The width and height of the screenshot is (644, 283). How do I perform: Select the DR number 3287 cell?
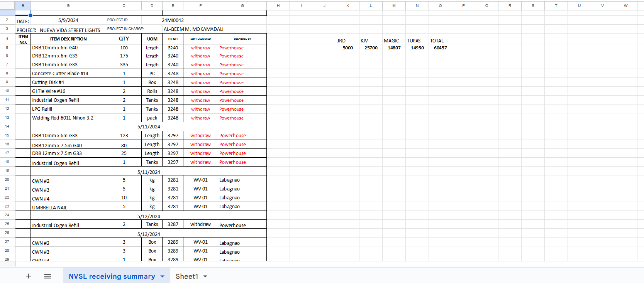(x=173, y=224)
